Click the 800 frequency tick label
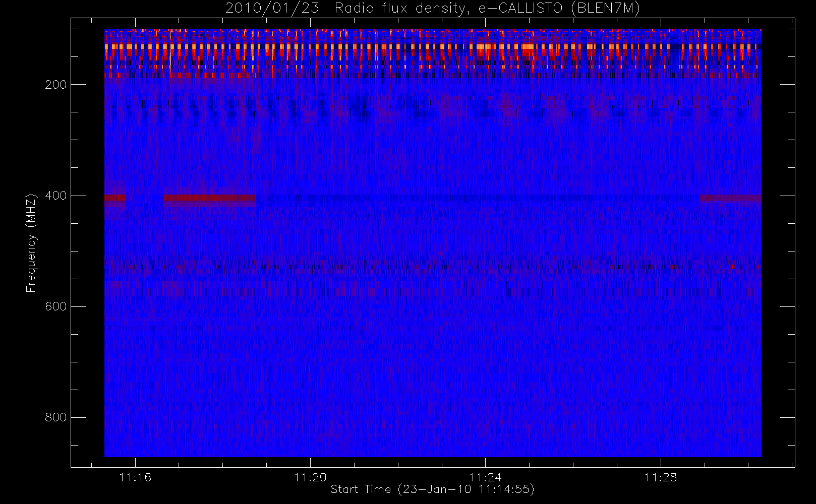Screen dimensions: 816x504 (56, 417)
